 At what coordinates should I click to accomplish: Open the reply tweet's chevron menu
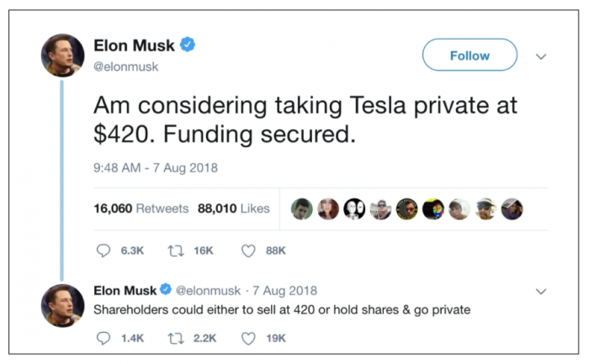pos(541,292)
